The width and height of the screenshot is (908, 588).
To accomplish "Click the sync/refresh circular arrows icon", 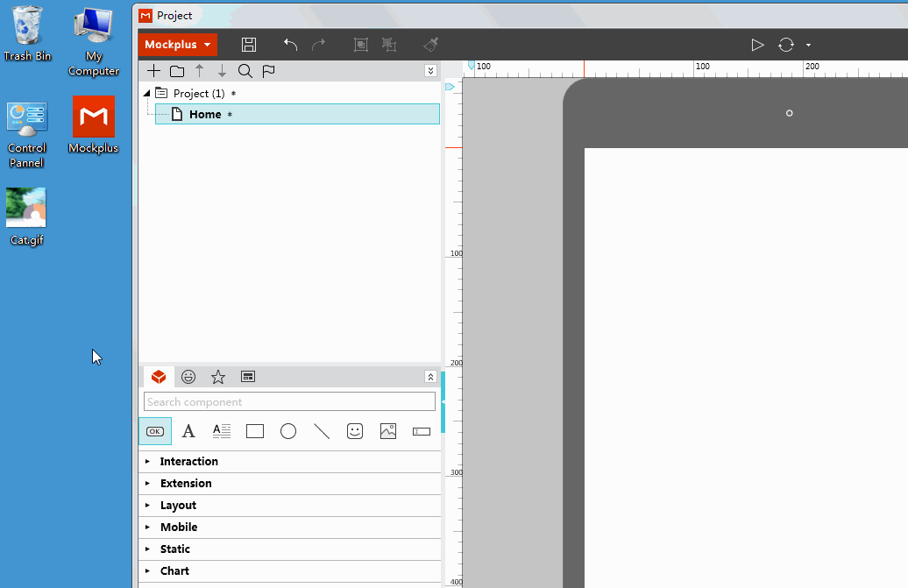I will (786, 45).
